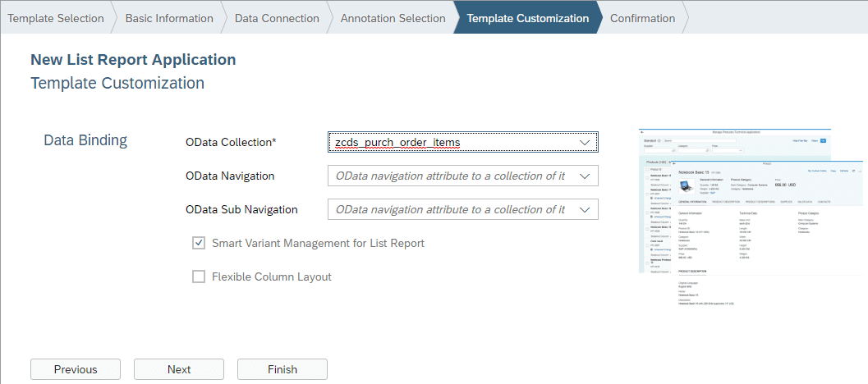
Task: Open the OData Navigation dropdown arrow
Action: tap(585, 176)
